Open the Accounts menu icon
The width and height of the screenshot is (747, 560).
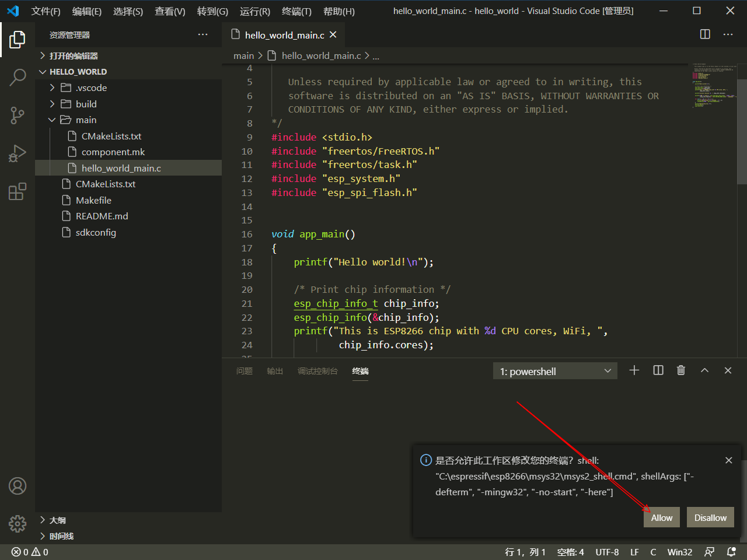pyautogui.click(x=18, y=486)
